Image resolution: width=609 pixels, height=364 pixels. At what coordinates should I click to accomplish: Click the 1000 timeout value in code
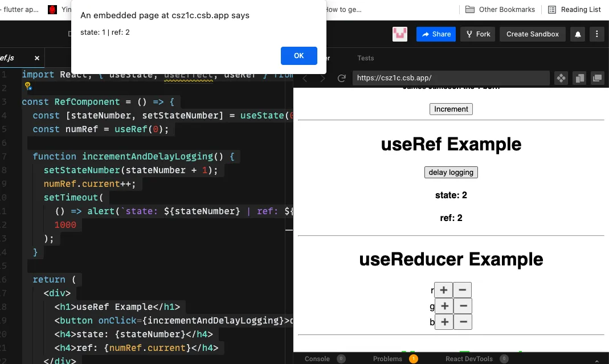[66, 225]
